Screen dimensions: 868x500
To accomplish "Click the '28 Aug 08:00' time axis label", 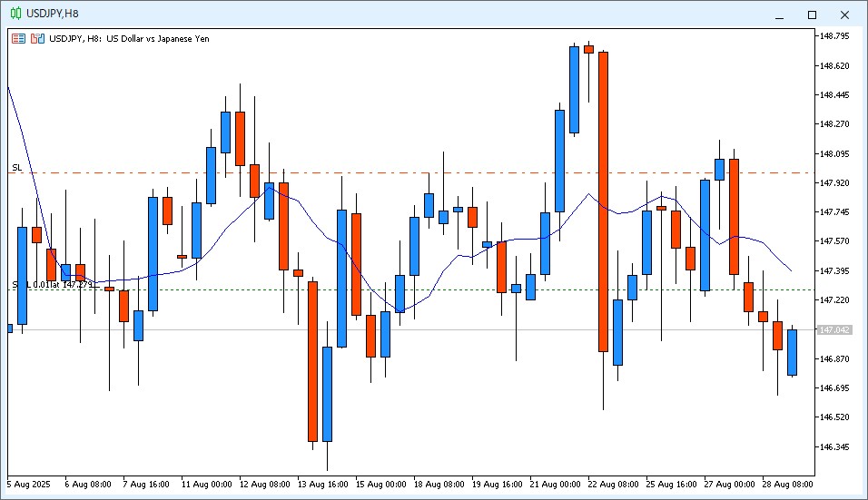I will point(788,485).
